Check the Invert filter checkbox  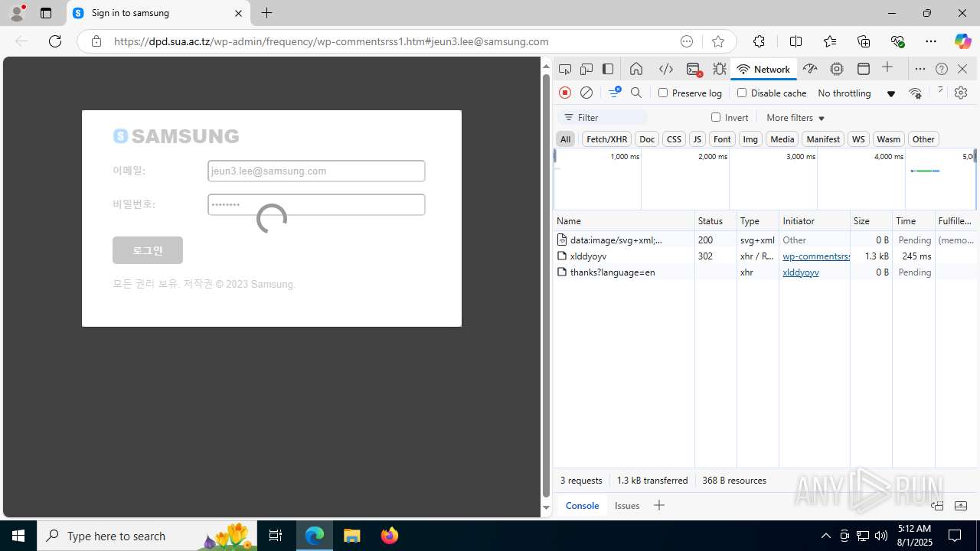[716, 117]
